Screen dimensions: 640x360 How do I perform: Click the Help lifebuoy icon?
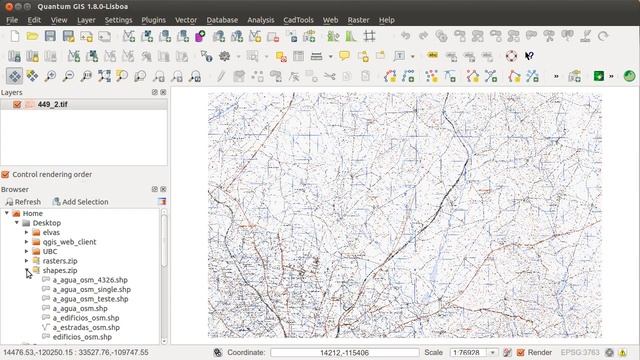point(511,56)
